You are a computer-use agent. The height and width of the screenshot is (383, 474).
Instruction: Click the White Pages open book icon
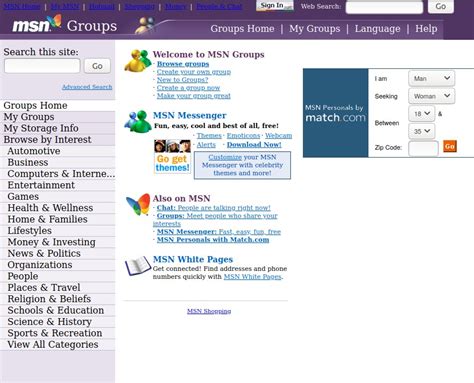(137, 265)
